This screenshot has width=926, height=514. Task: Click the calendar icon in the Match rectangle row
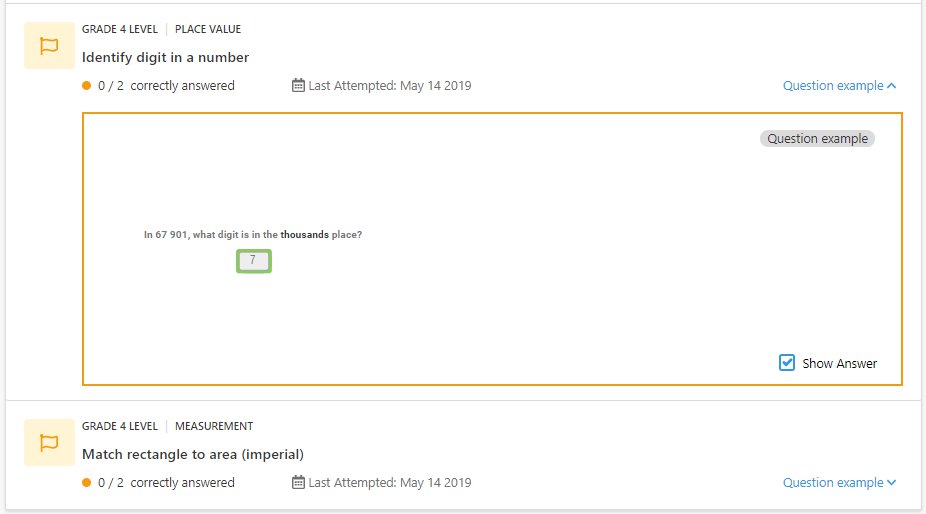298,482
